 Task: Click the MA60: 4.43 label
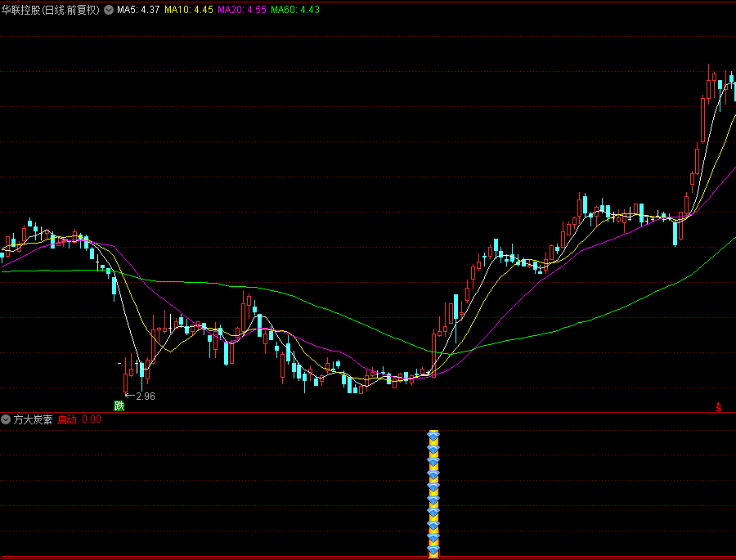click(x=295, y=10)
